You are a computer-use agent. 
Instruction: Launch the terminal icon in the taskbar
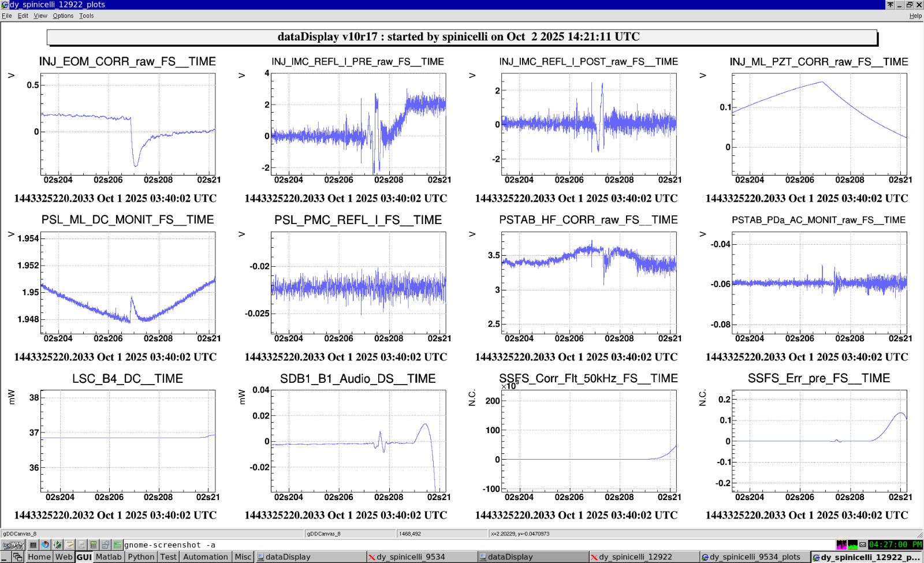[33, 545]
